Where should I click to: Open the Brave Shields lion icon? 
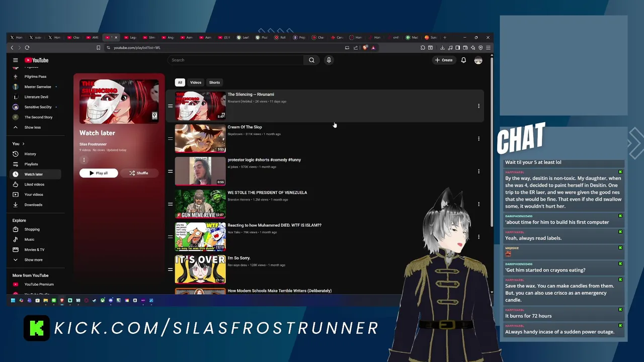365,48
